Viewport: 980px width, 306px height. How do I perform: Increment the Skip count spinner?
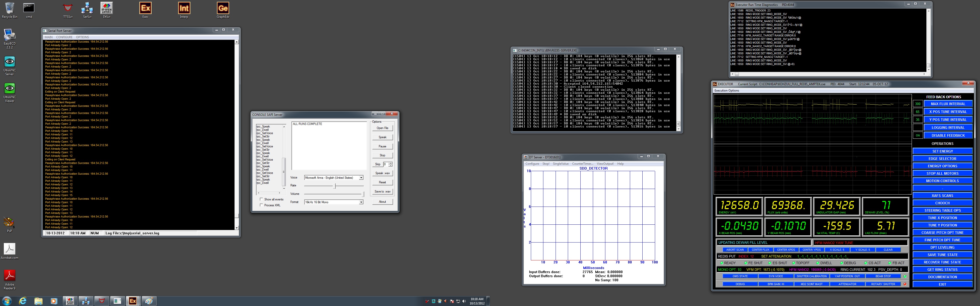(390, 163)
